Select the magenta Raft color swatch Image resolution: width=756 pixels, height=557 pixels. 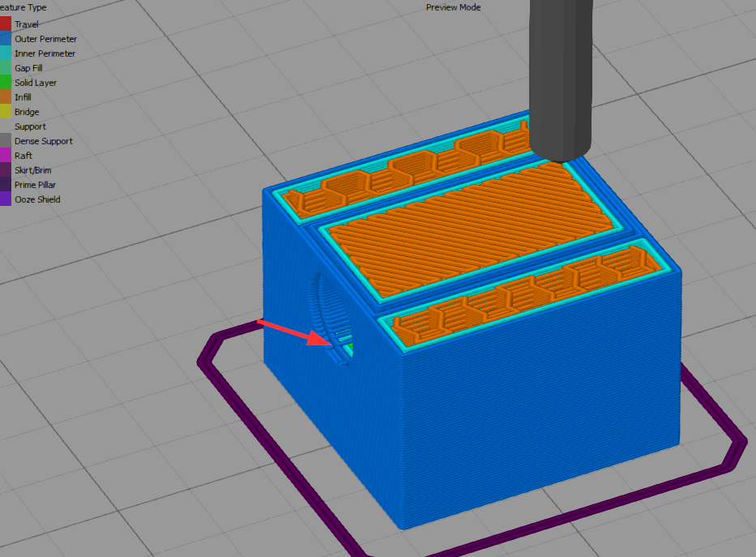tap(6, 156)
